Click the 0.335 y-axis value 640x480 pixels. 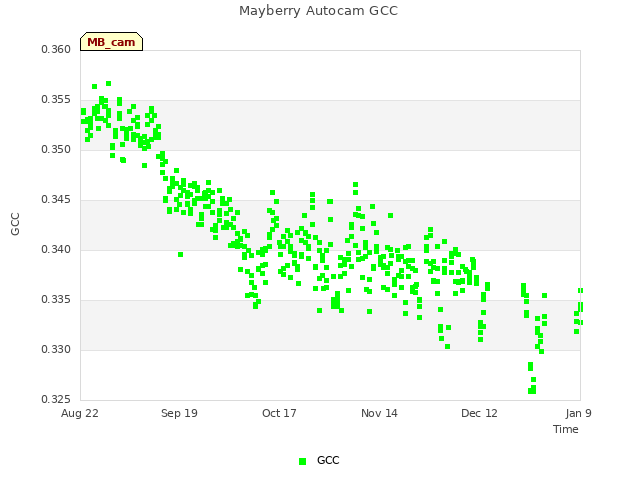[x=56, y=300]
